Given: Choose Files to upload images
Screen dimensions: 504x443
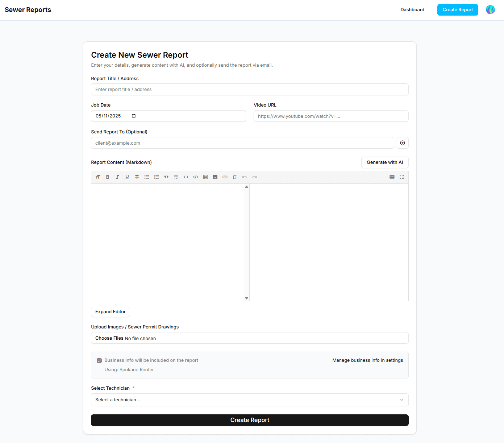Looking at the screenshot, I should coord(109,338).
